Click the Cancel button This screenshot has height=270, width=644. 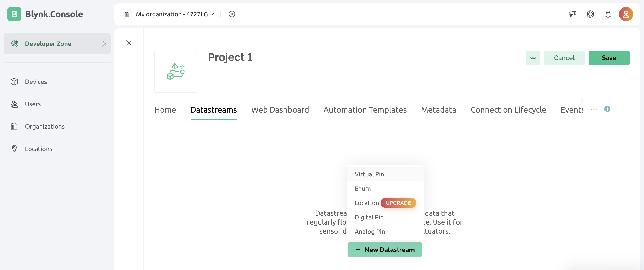click(x=564, y=57)
